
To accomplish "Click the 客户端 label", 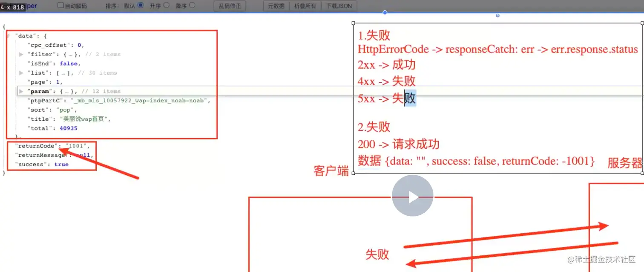I will pos(331,171).
